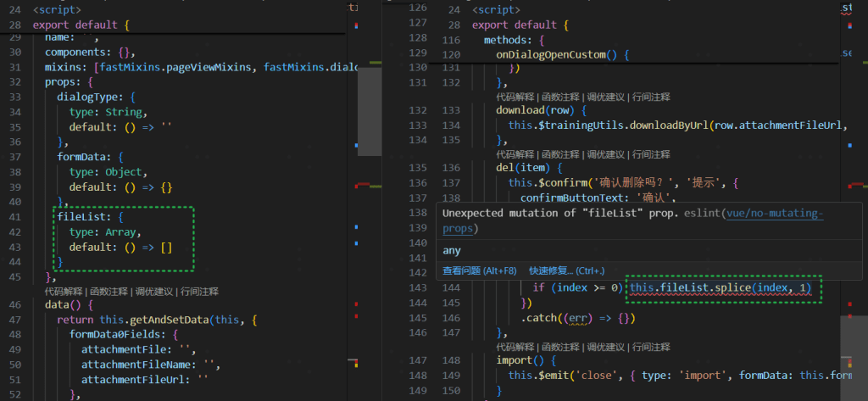Click line number 32 beside 'props: {'
Image resolution: width=868 pixels, height=401 pixels.
tap(13, 82)
